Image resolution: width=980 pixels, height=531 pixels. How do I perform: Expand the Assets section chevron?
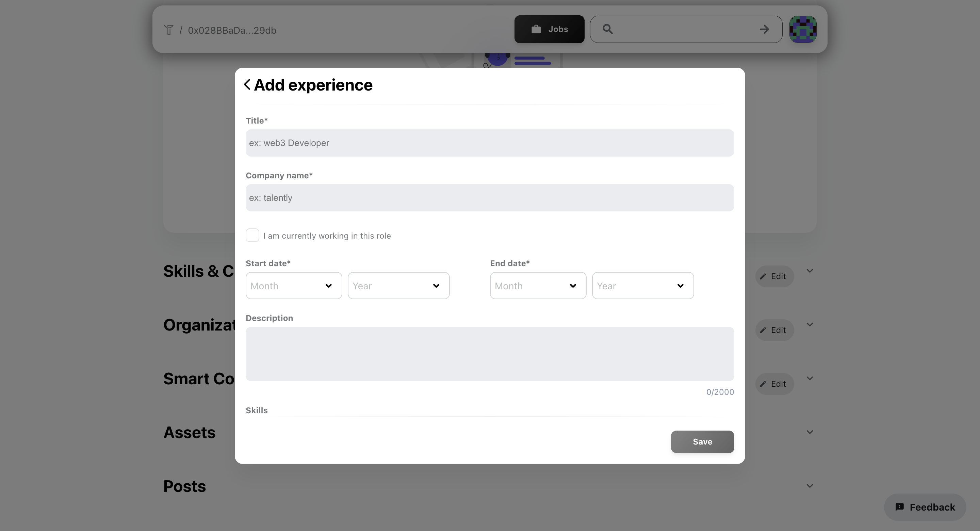coord(810,432)
